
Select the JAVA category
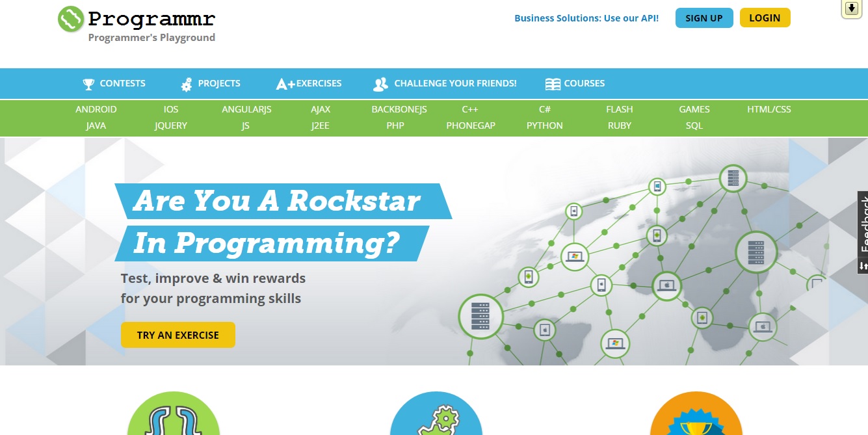96,125
